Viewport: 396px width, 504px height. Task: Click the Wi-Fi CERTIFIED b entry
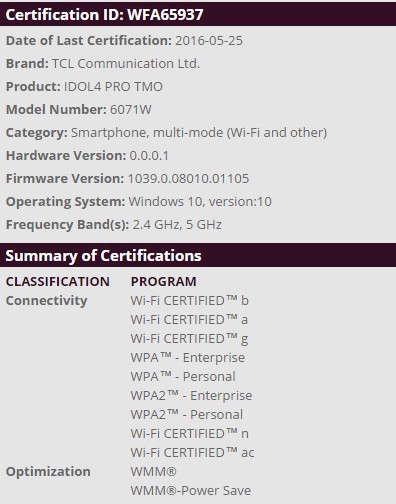coord(190,301)
